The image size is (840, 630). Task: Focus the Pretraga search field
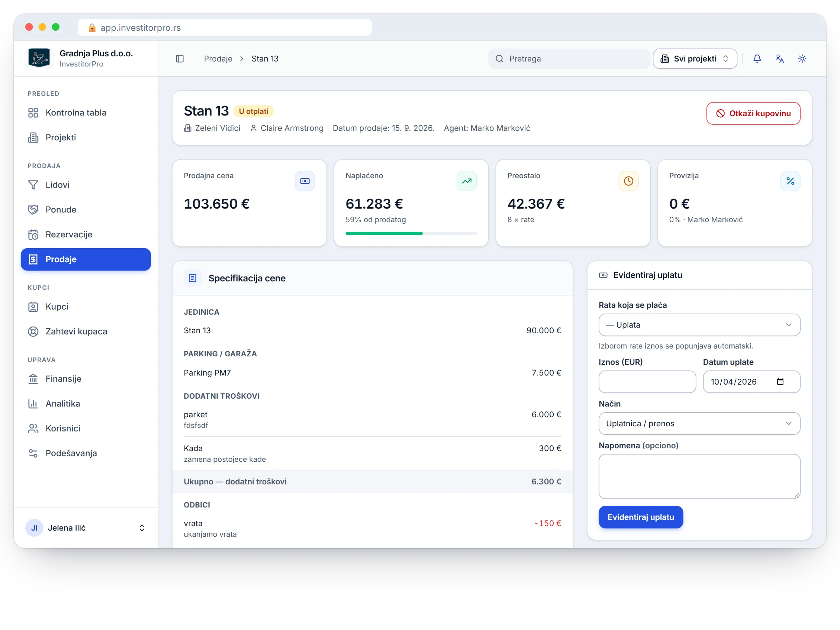click(568, 58)
